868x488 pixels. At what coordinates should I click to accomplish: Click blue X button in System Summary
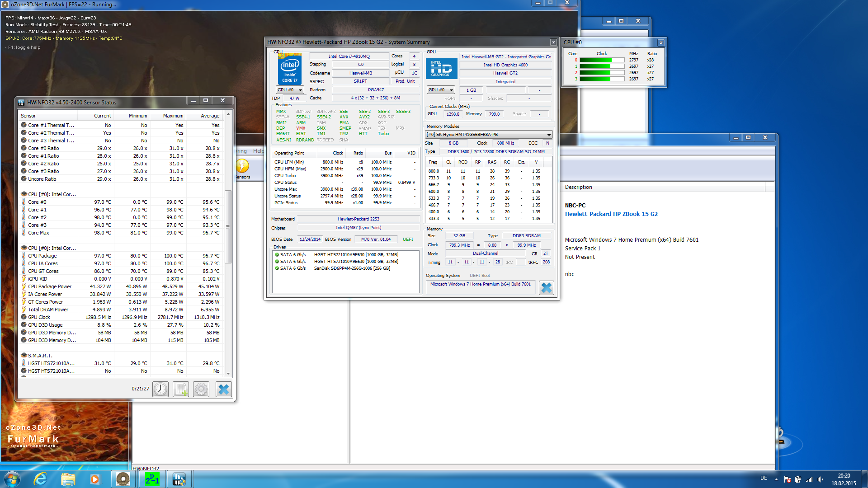[546, 288]
